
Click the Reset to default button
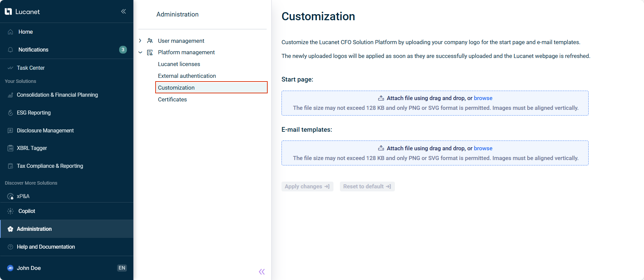pos(367,186)
